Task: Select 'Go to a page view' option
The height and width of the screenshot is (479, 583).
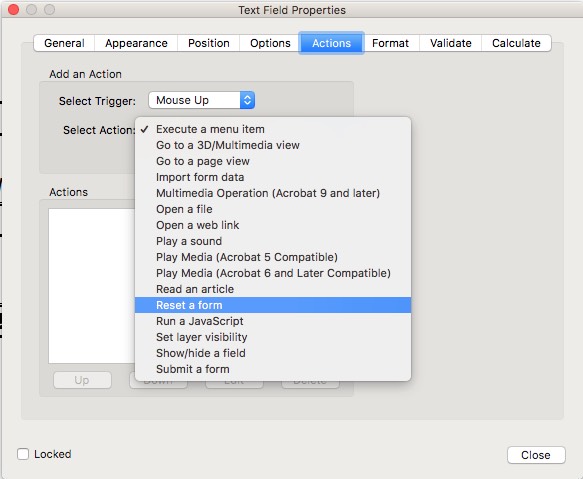Action: [x=273, y=161]
